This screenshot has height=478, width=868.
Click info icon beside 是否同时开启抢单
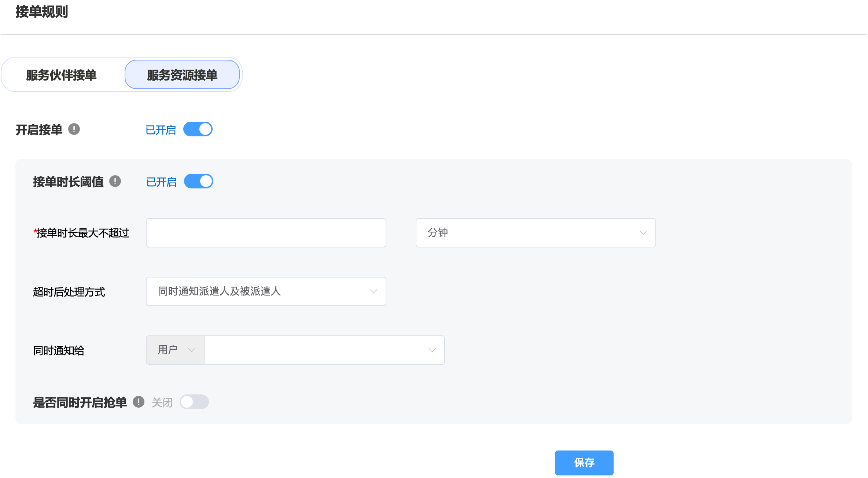pyautogui.click(x=139, y=402)
